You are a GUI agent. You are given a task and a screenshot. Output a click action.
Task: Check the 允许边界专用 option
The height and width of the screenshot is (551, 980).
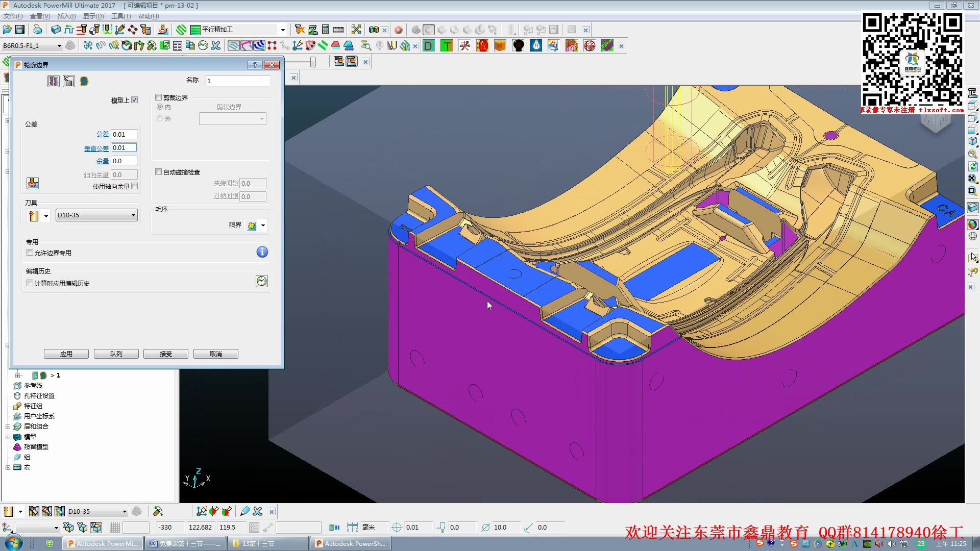(x=30, y=253)
